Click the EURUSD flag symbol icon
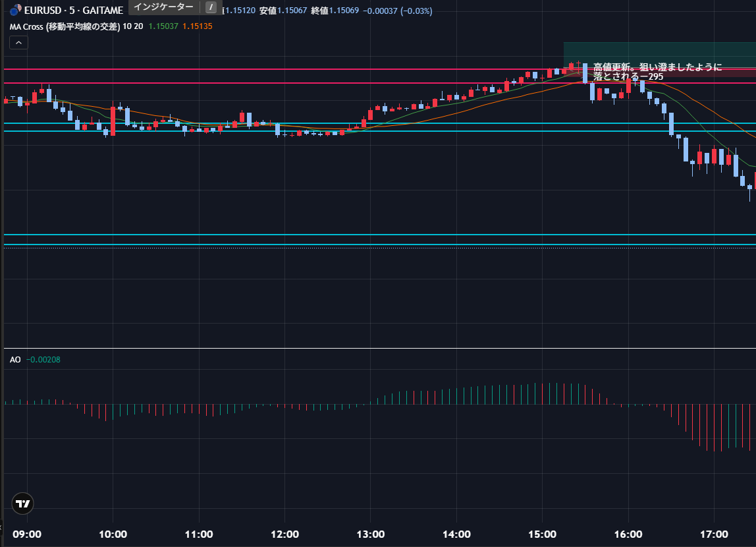The height and width of the screenshot is (547, 756). [x=15, y=11]
